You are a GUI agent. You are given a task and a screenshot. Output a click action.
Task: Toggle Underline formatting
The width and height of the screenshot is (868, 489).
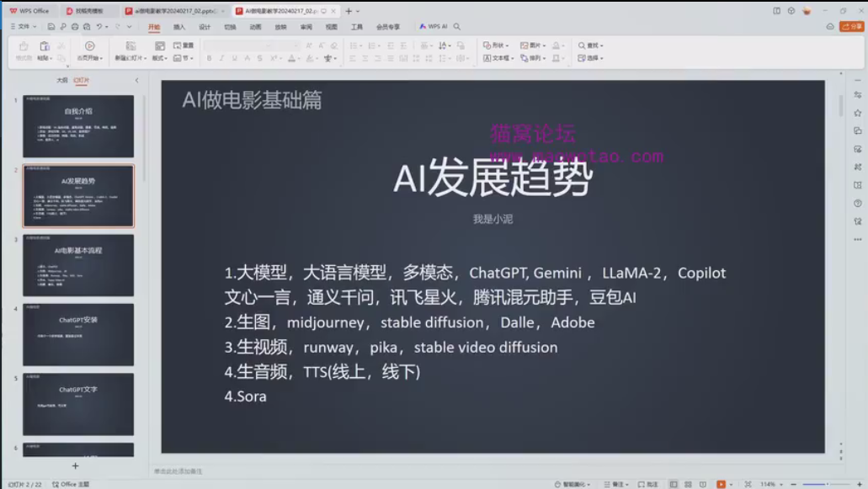point(234,58)
